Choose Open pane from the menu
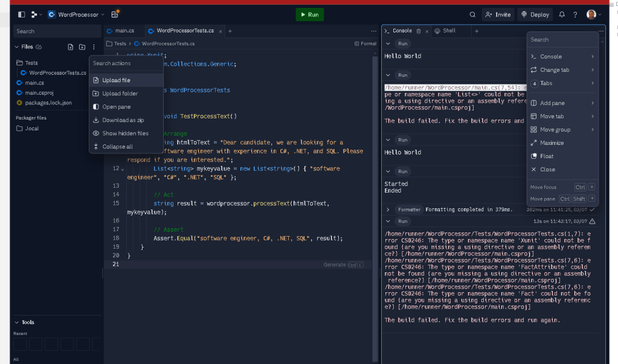Viewport: 618px width, 364px height. (126, 107)
